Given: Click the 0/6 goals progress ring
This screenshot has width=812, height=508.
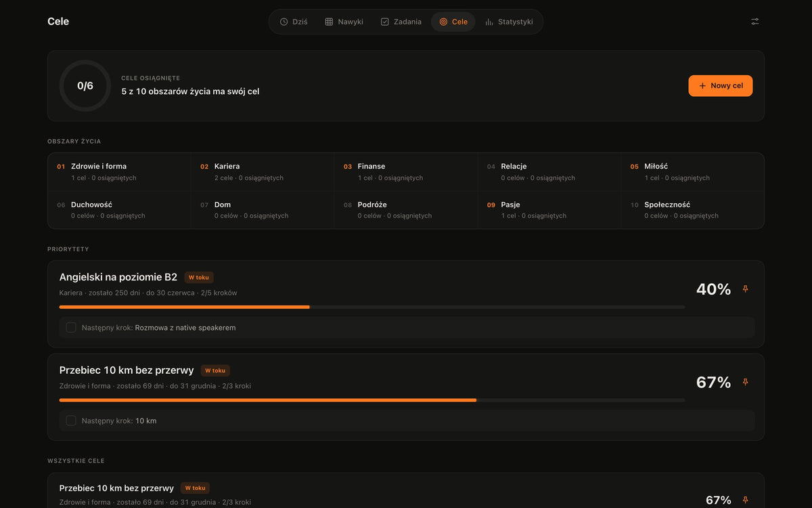Looking at the screenshot, I should click(x=85, y=86).
